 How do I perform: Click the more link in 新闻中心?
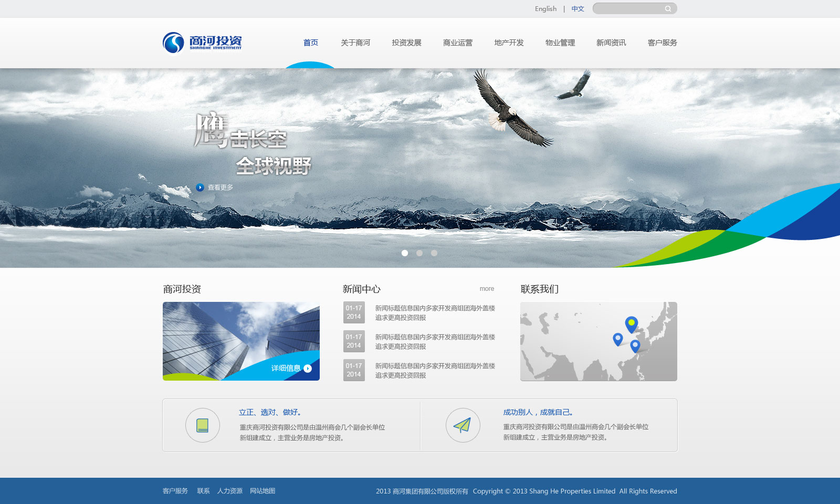(487, 289)
